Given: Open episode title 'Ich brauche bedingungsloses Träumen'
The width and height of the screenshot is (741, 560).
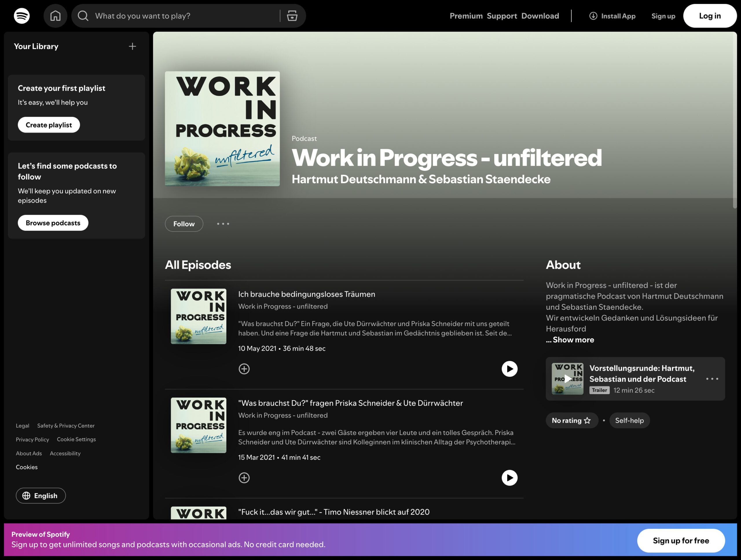Looking at the screenshot, I should pyautogui.click(x=307, y=294).
